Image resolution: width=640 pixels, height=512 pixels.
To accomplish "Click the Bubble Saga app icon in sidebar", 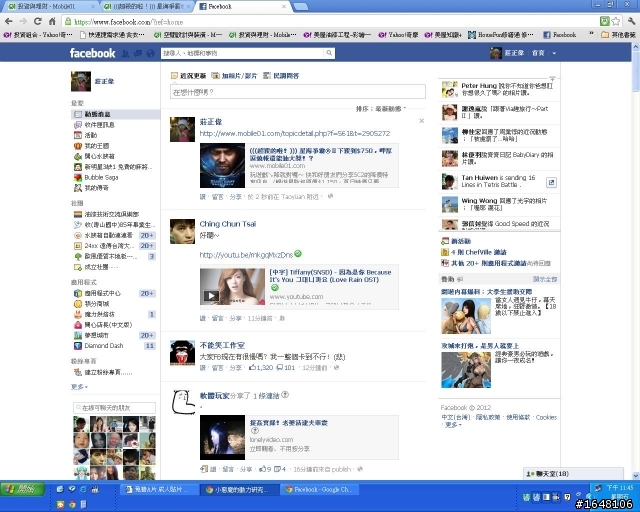I will click(x=78, y=178).
